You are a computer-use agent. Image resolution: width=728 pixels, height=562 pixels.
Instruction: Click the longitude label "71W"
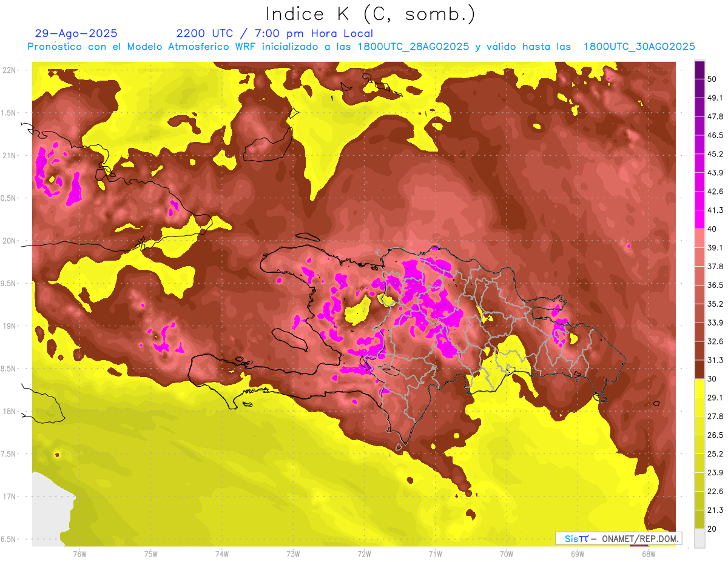click(x=435, y=554)
